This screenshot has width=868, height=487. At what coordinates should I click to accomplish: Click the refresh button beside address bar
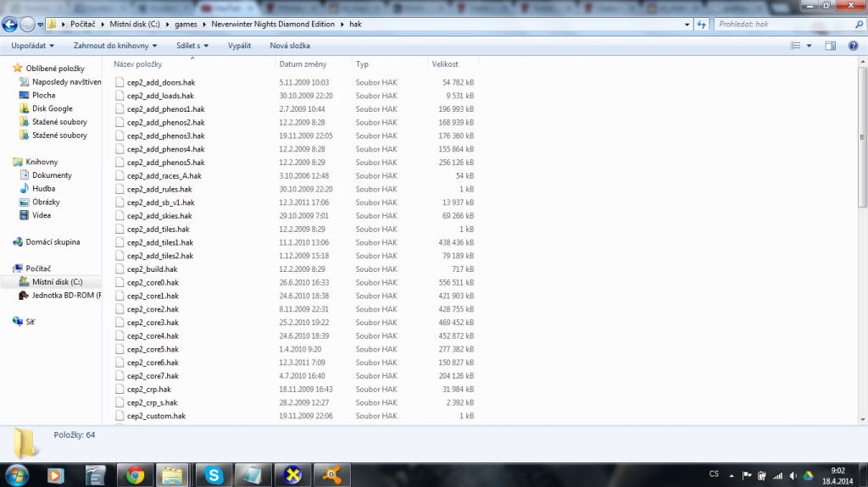[x=701, y=25]
